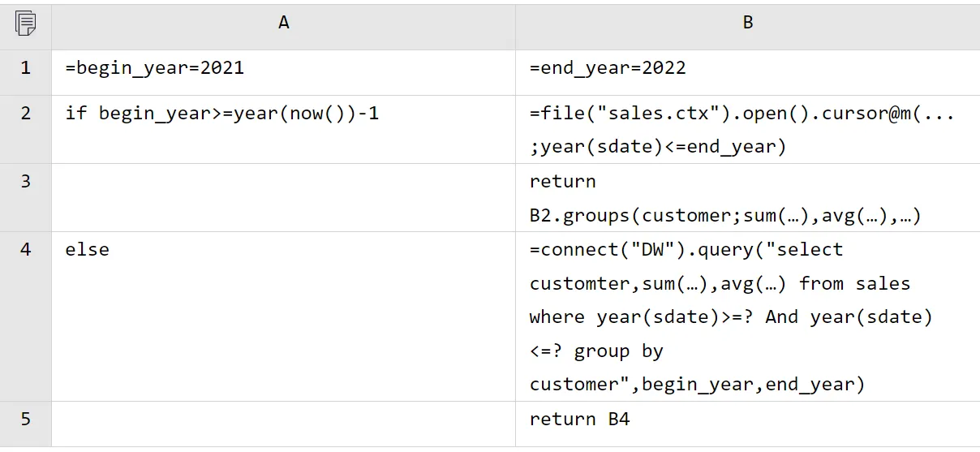Click the document icon in grid corner

pos(25,24)
